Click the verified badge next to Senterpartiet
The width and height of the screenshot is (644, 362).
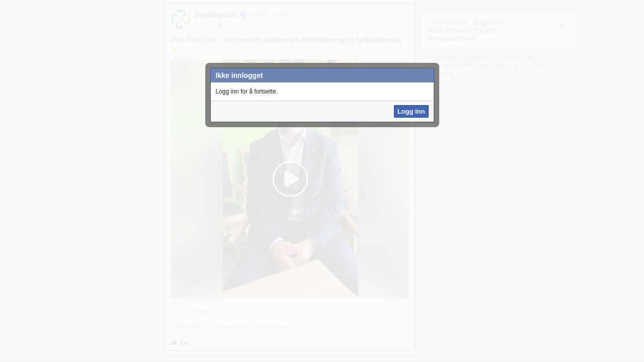244,15
